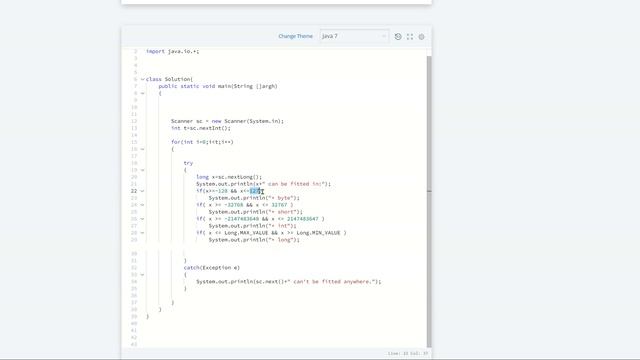Open the code reset history icon
This screenshot has height=360, width=640.
coord(398,36)
